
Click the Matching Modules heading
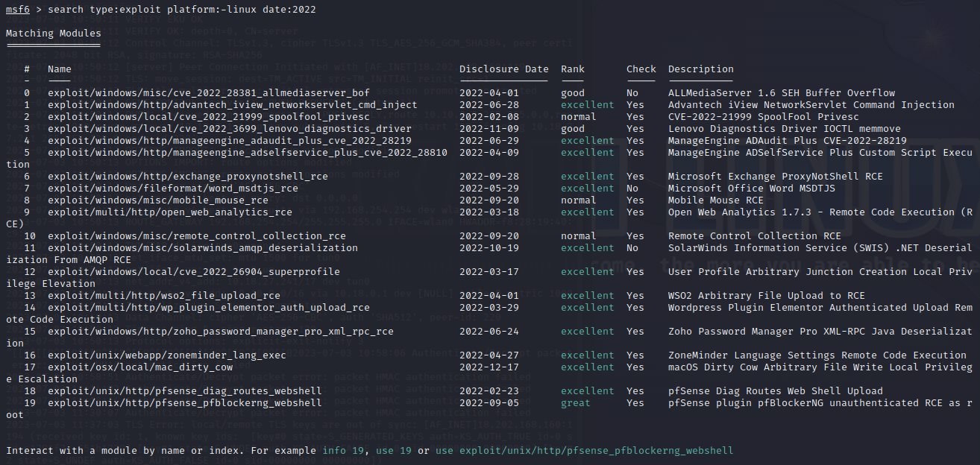[54, 34]
